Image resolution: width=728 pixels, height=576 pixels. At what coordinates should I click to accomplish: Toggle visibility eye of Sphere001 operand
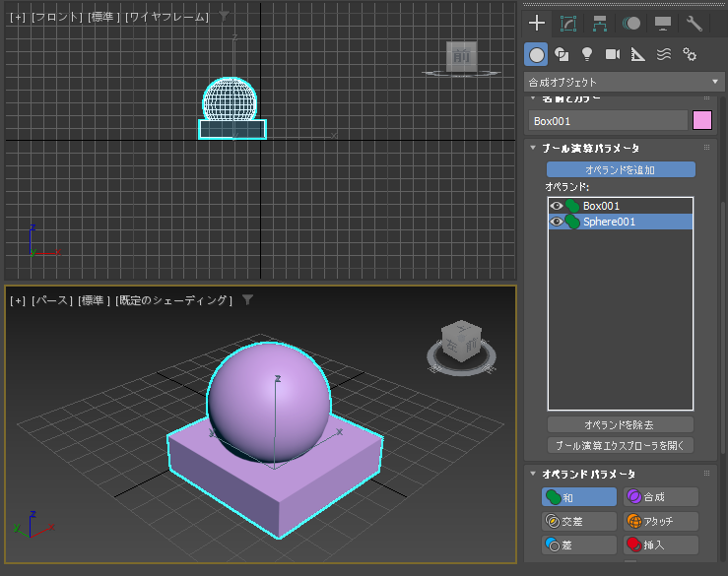pos(557,222)
